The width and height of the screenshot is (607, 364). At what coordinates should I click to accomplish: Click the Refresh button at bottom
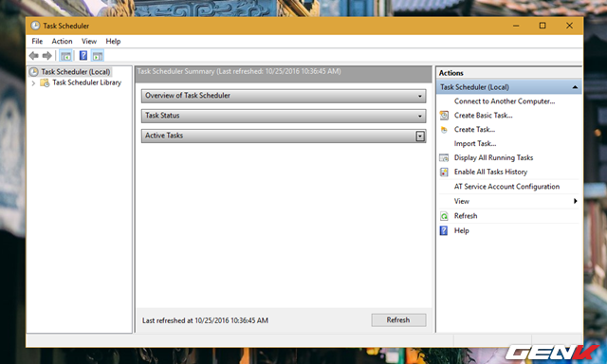coord(398,319)
